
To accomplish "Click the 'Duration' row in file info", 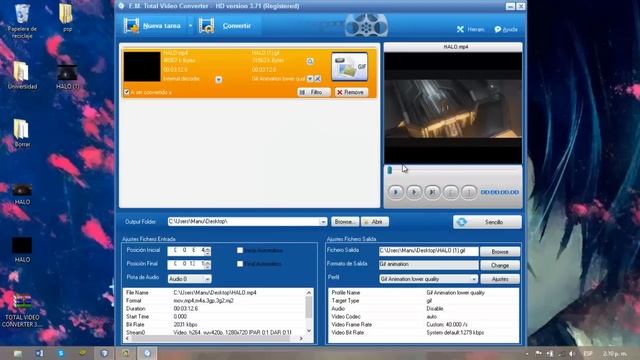I will pos(214,309).
